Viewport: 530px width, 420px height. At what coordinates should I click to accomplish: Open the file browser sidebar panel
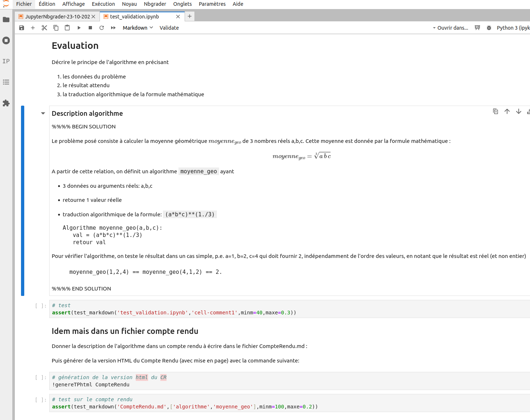6,20
